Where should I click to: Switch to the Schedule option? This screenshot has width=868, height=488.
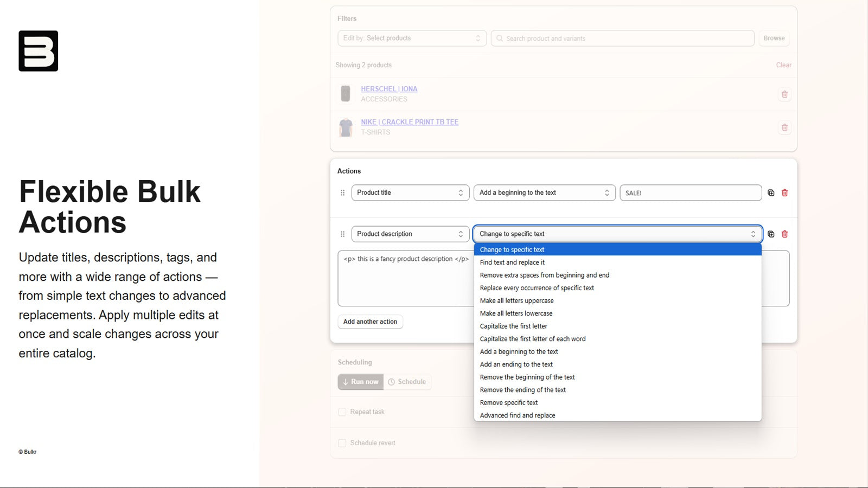pyautogui.click(x=407, y=382)
